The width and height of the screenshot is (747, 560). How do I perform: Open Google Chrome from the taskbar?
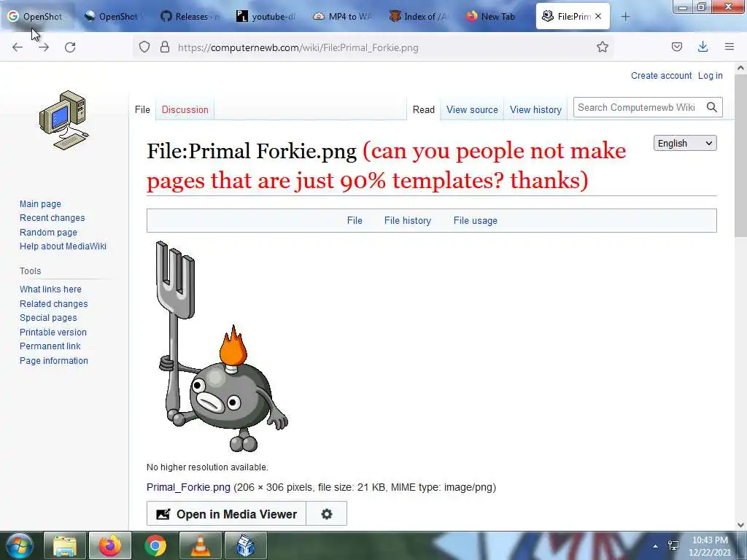[x=155, y=545]
